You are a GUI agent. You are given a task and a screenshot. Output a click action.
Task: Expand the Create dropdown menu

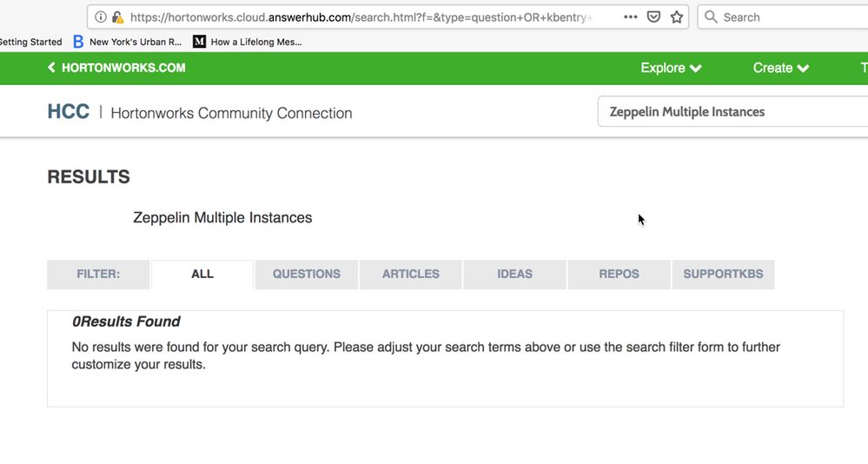pyautogui.click(x=780, y=68)
